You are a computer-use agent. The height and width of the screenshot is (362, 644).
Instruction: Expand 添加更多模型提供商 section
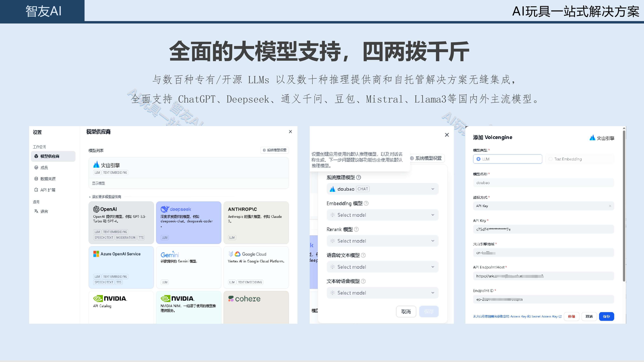(105, 197)
